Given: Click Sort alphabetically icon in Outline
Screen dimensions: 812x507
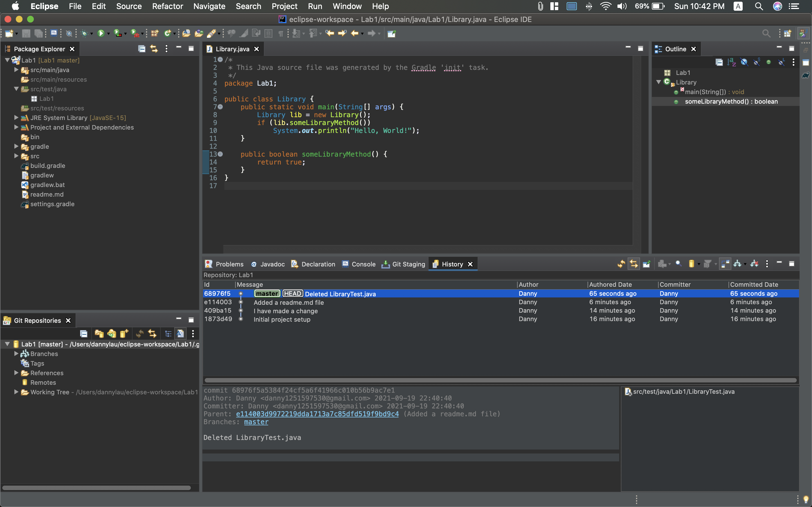Looking at the screenshot, I should coord(731,62).
